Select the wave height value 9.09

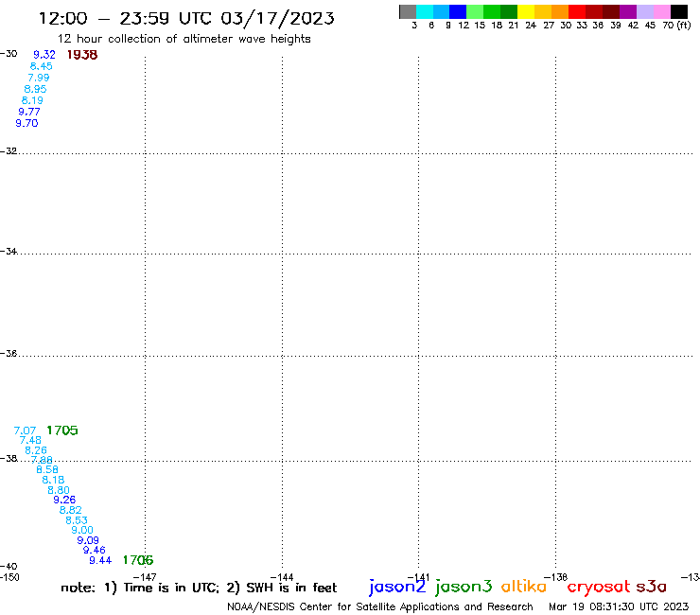coord(88,540)
